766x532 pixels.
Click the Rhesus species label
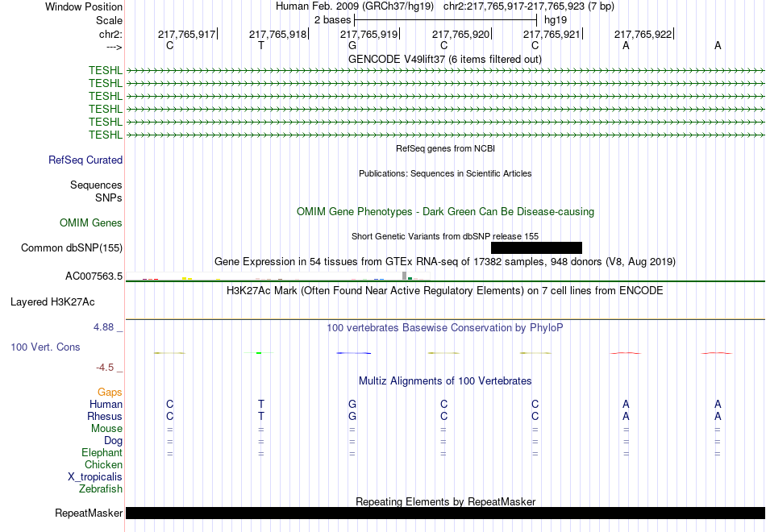tap(105, 416)
